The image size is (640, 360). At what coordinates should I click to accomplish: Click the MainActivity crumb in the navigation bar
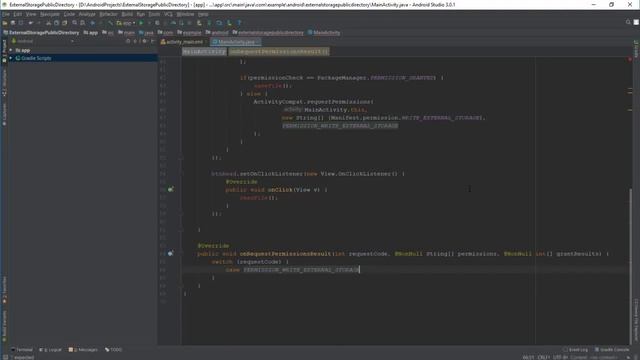pyautogui.click(x=324, y=33)
